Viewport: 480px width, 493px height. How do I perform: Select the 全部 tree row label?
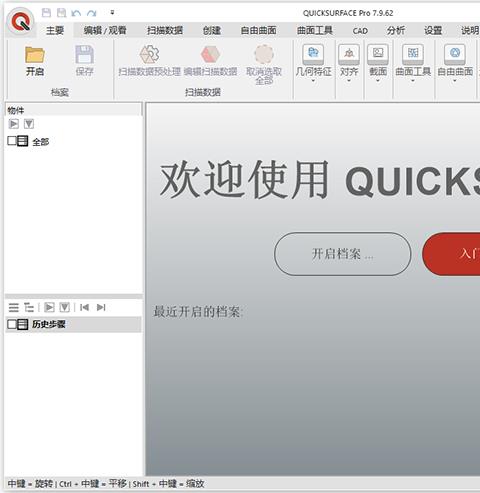coord(41,142)
